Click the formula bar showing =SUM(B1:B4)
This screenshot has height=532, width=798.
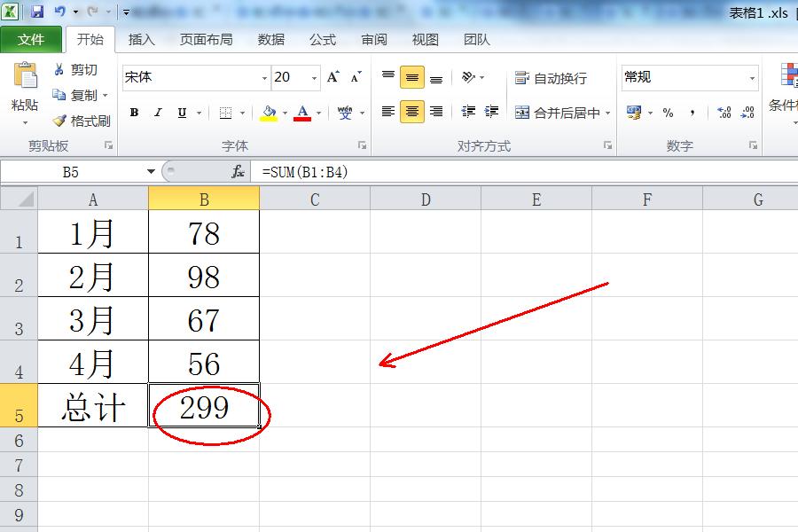coord(524,171)
